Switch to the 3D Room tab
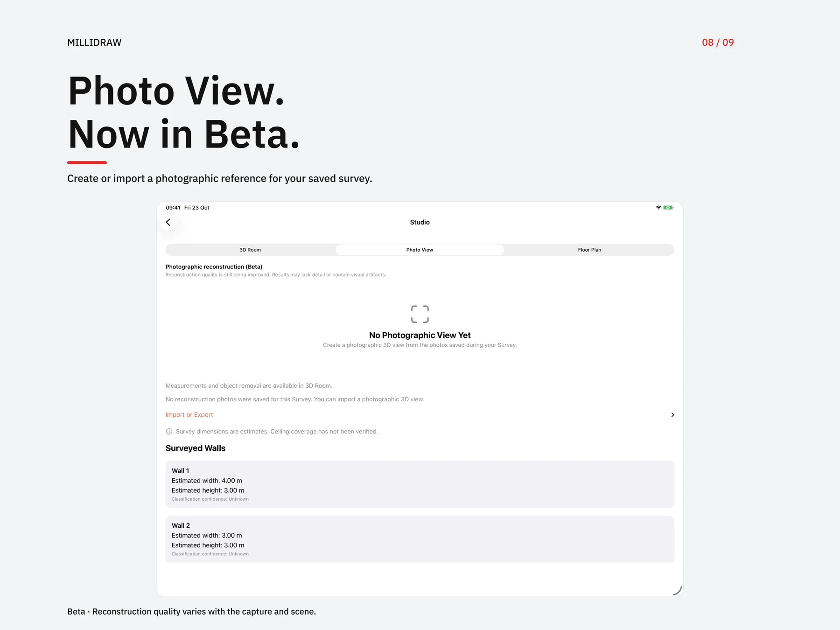Screen dimensions: 840x630 coord(250,250)
